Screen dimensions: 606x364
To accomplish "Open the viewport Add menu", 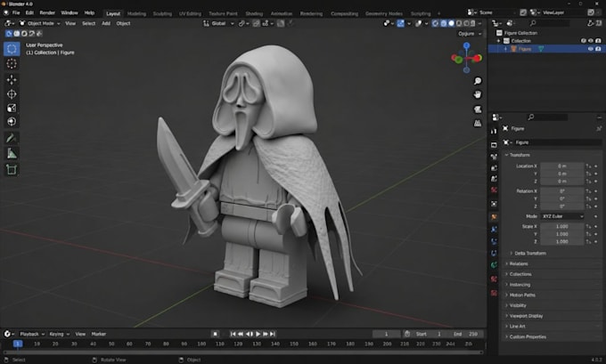I will click(x=106, y=23).
